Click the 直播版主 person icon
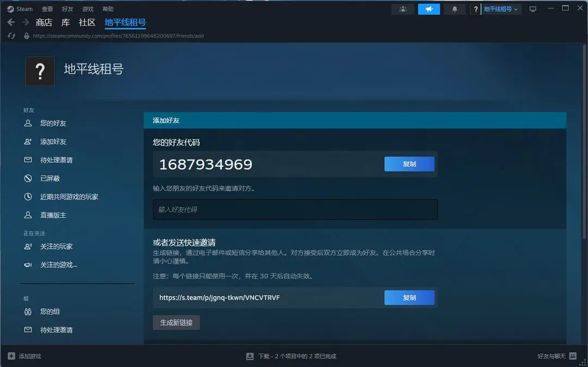 click(28, 215)
